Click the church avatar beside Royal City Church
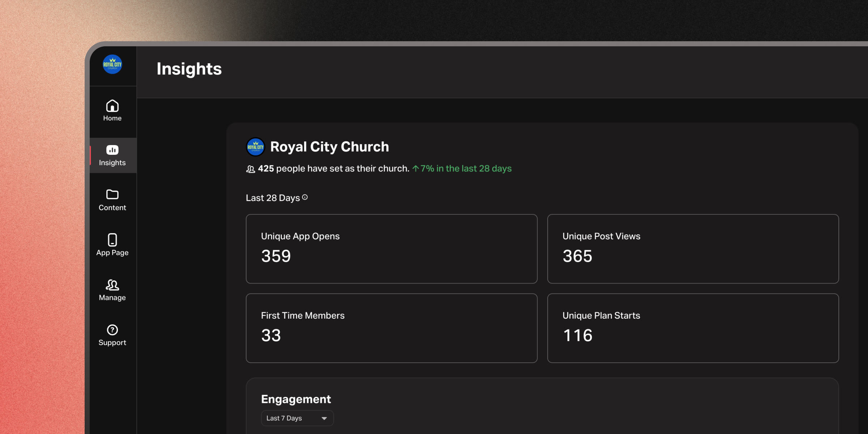This screenshot has width=868, height=434. (x=255, y=147)
